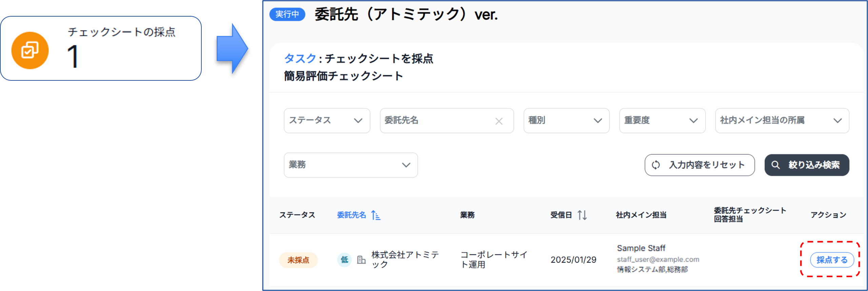This screenshot has width=868, height=291.
Task: Expand the ステータス dropdown
Action: (x=327, y=120)
